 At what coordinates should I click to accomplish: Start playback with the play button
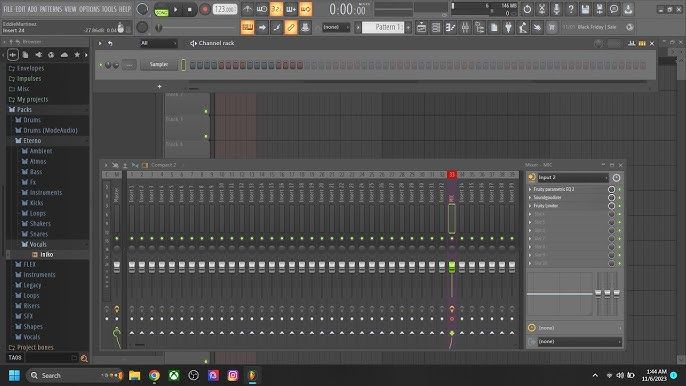click(176, 9)
